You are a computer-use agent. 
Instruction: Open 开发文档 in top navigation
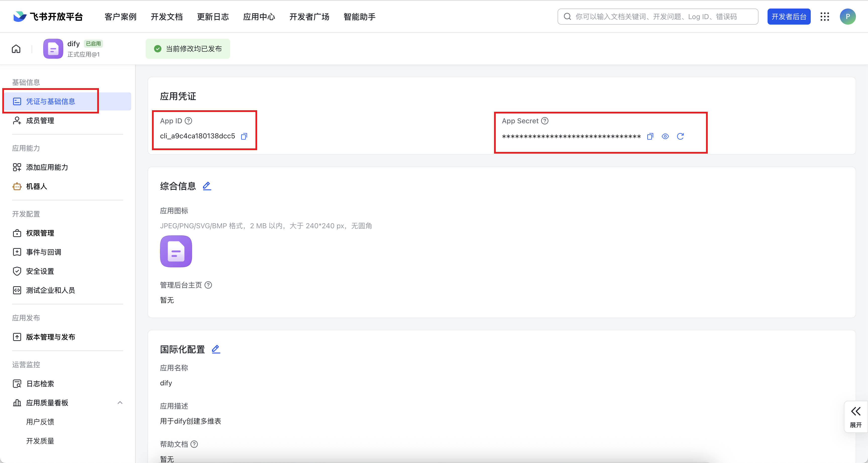(167, 17)
